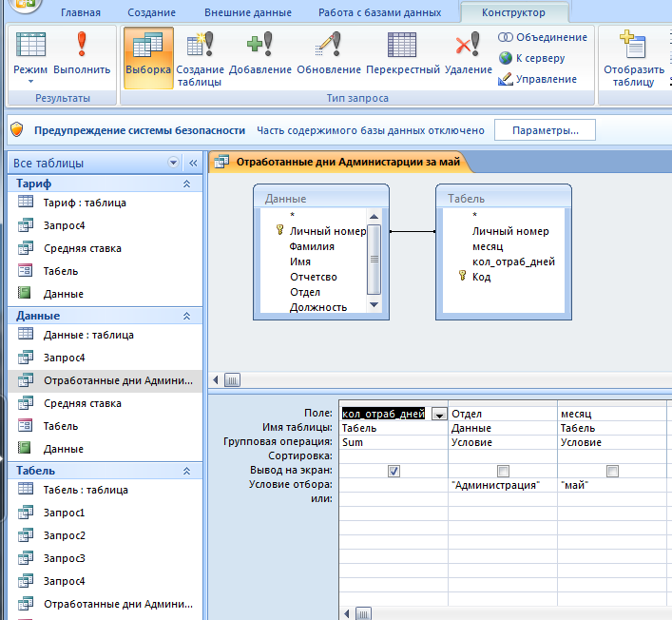Switch to Создание ribbon tab

pyautogui.click(x=151, y=12)
